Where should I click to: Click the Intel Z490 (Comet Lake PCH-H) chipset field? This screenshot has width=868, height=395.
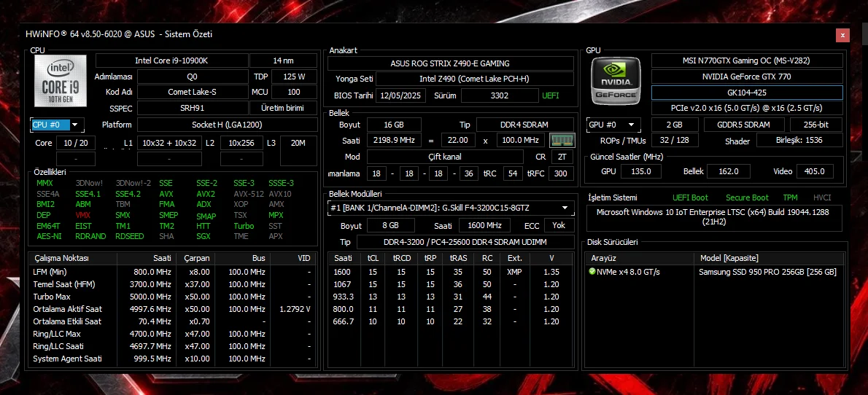[474, 79]
